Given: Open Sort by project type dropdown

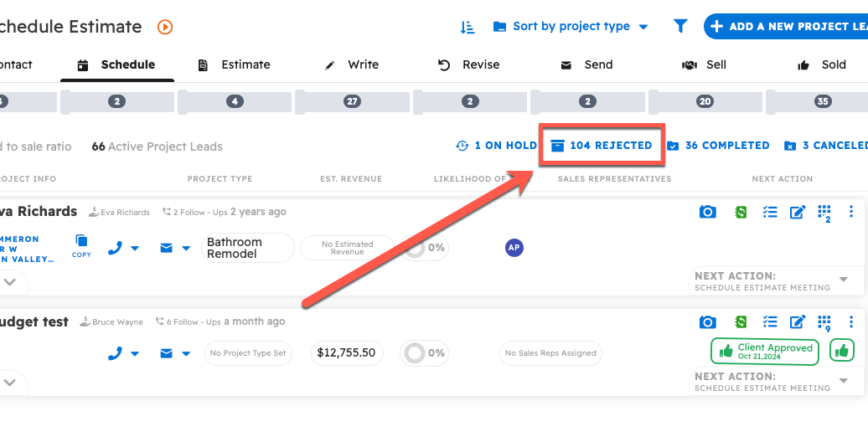Looking at the screenshot, I should pos(571,27).
